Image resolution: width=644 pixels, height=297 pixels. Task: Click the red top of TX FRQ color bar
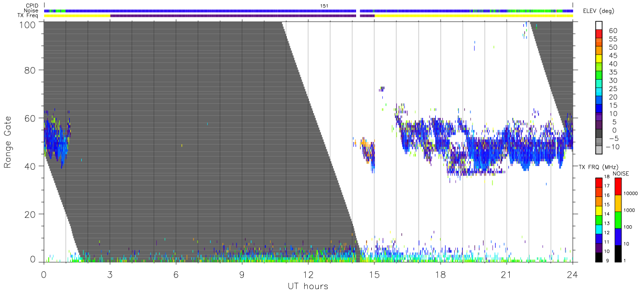599,183
